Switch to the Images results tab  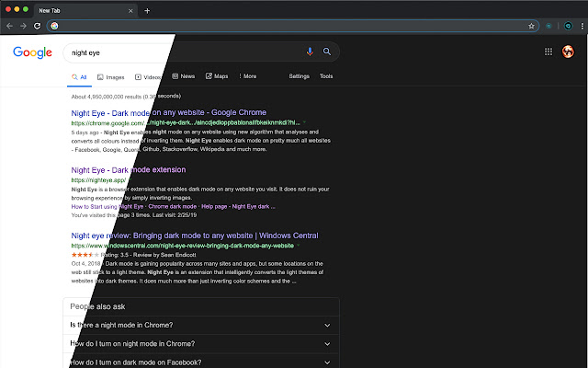coord(110,76)
